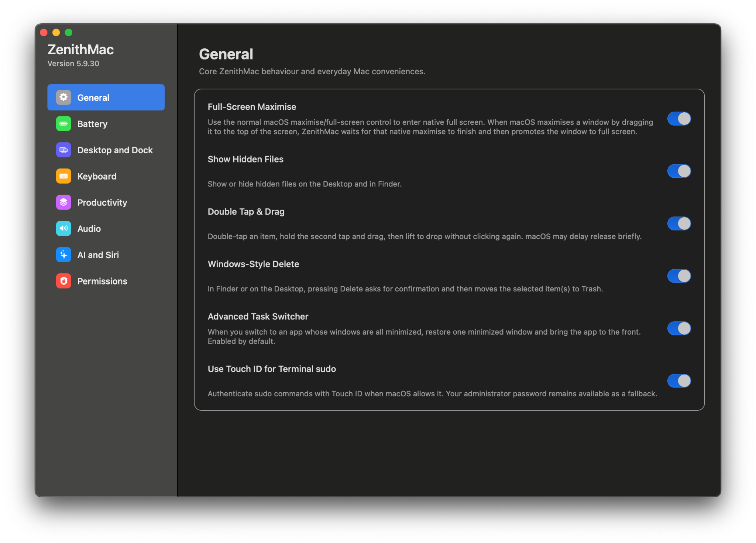Disable Windows-Style Delete switch

(679, 276)
